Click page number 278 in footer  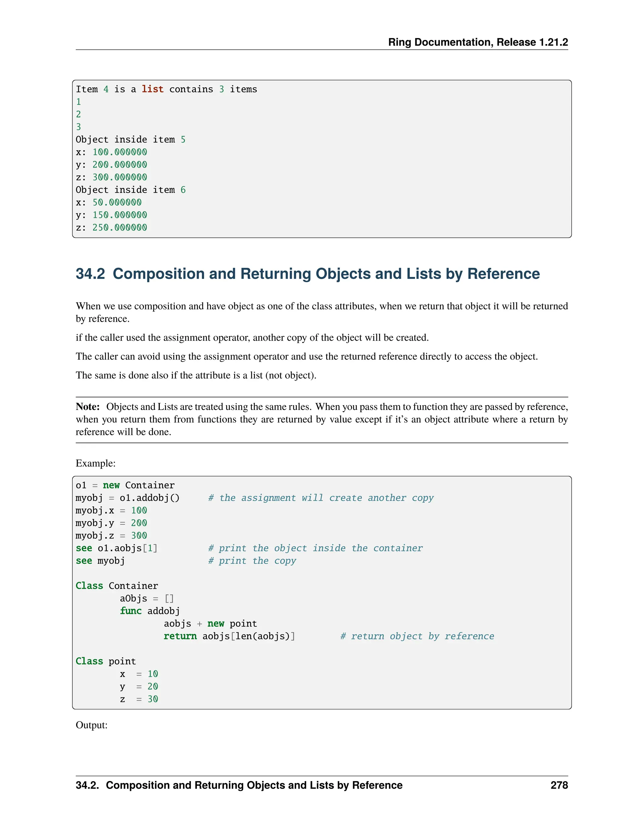[559, 785]
